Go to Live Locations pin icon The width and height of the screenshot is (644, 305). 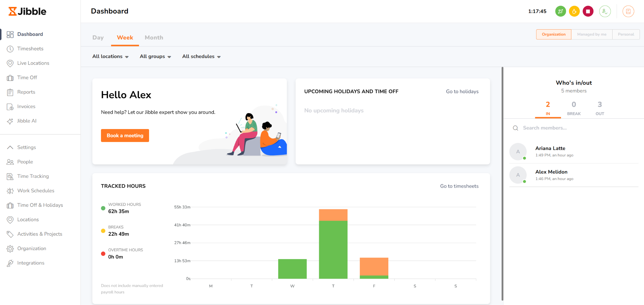(10, 63)
